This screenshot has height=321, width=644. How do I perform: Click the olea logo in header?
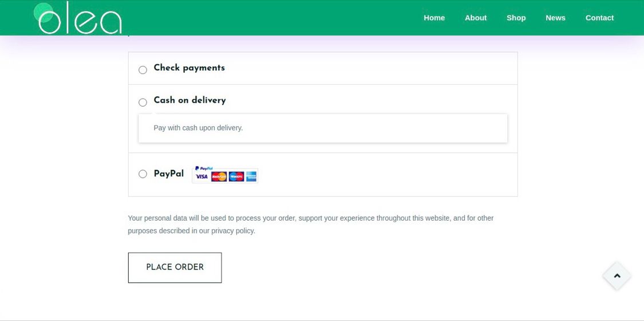tap(78, 18)
